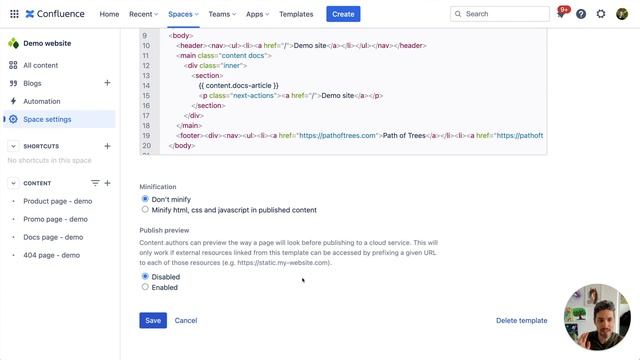Click the presenter webcam thumbnail
This screenshot has height=360, width=640.
597,317
